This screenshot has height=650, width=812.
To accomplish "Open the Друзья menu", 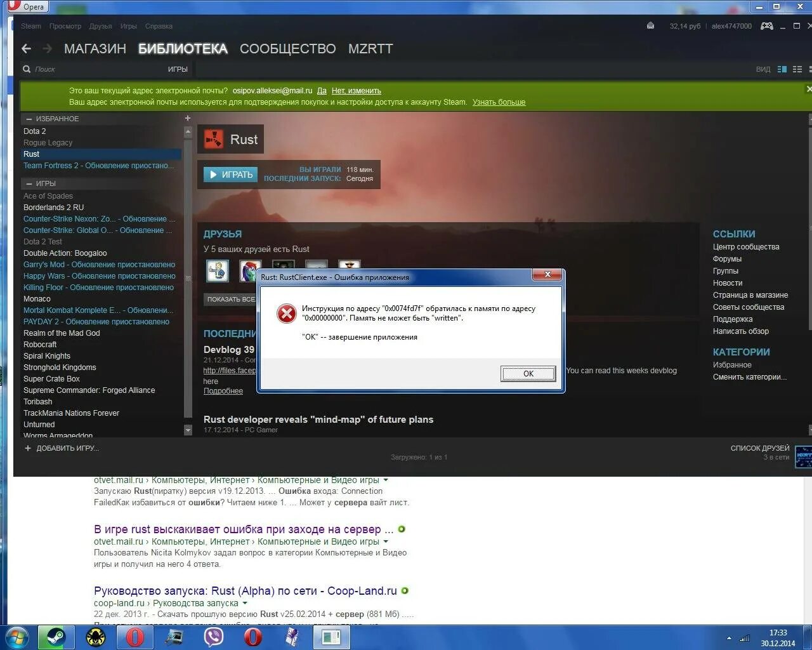I will click(101, 26).
